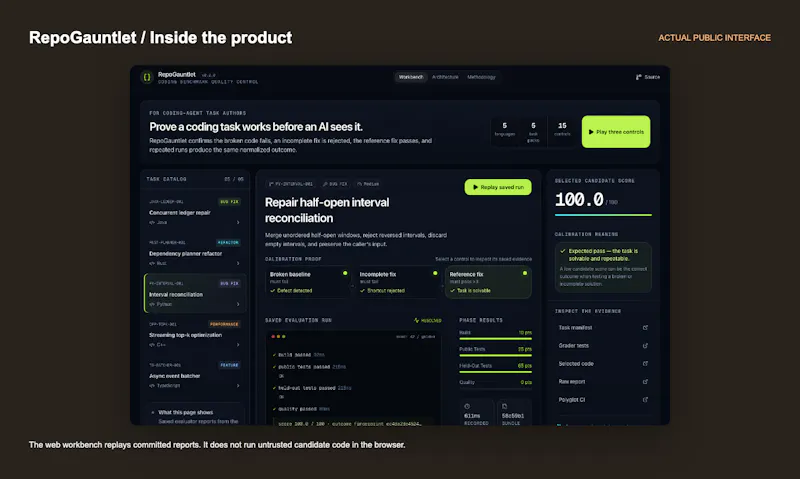Switch to the Methodology tab

(x=481, y=77)
